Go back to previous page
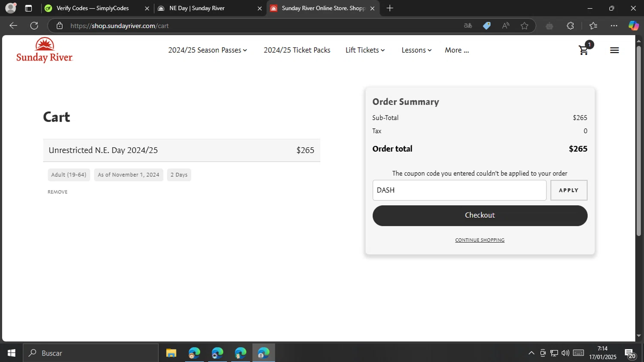Image resolution: width=644 pixels, height=362 pixels. 13,26
